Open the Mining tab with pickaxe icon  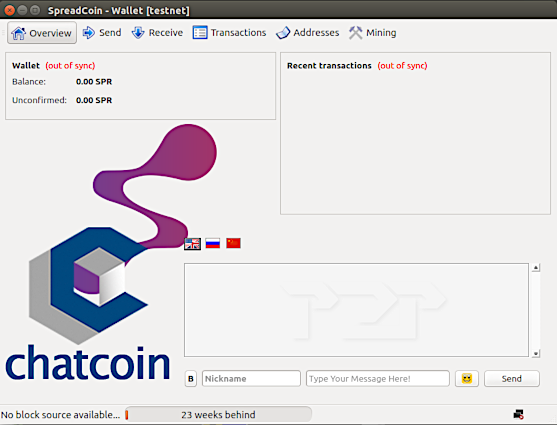[372, 33]
